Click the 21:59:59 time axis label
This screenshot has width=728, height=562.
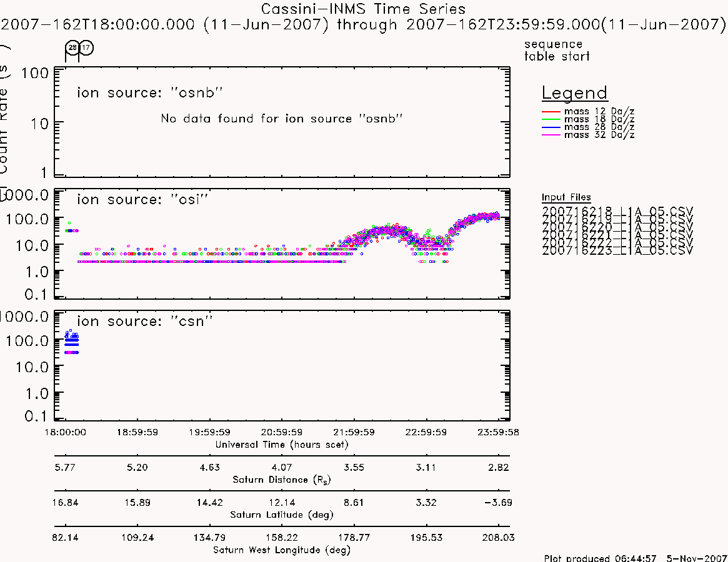pos(354,432)
